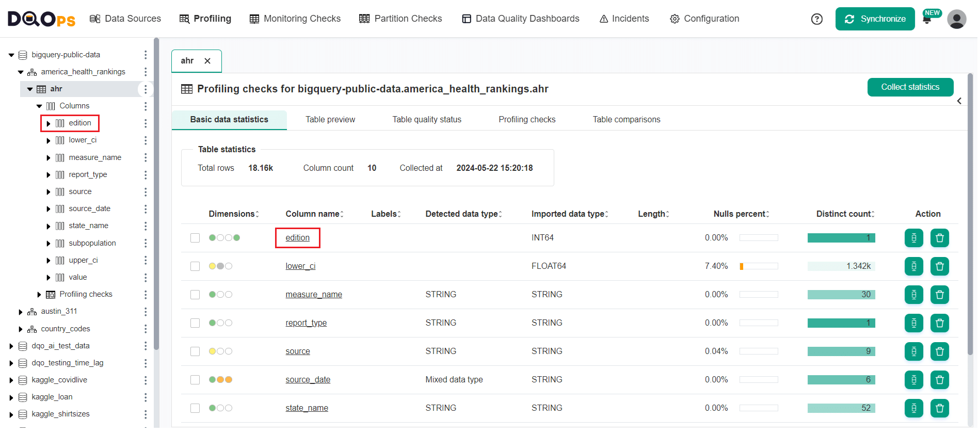
Task: Click delete trash icon for source_date row
Action: tap(939, 380)
